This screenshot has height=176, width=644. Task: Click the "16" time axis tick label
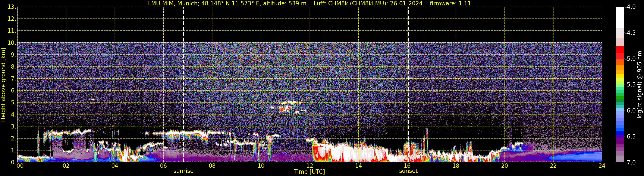tap(407, 166)
